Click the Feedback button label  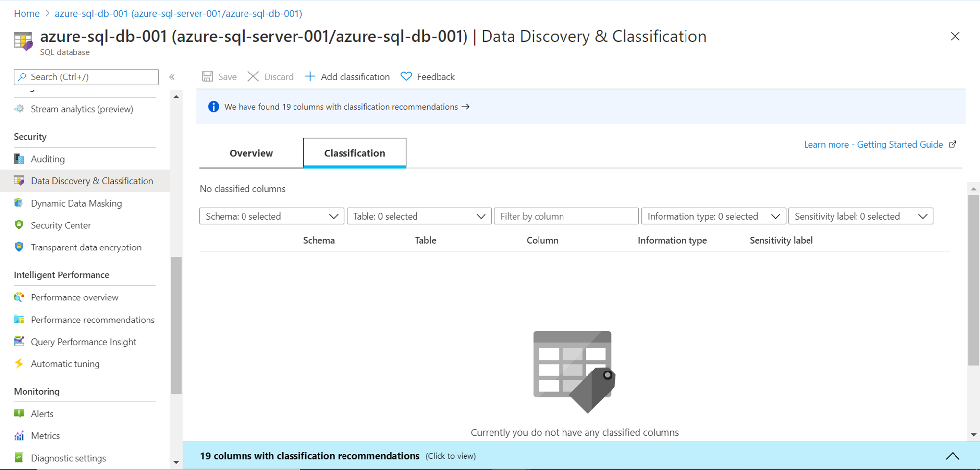pyautogui.click(x=436, y=77)
